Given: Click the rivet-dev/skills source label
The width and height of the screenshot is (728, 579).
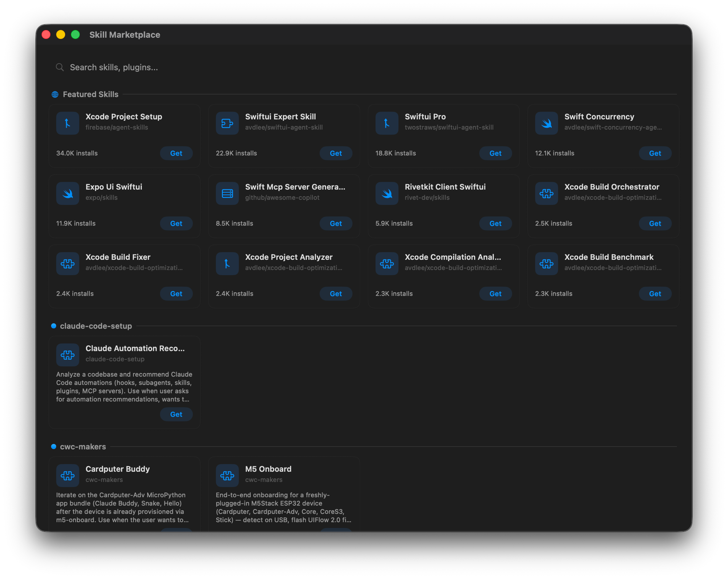Looking at the screenshot, I should [427, 198].
